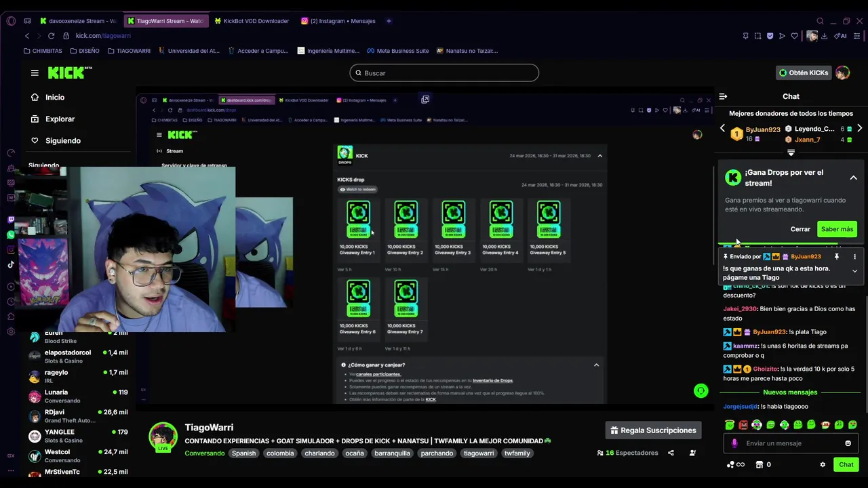This screenshot has height=488, width=868.
Task: Select the Spanish tag
Action: 243,453
